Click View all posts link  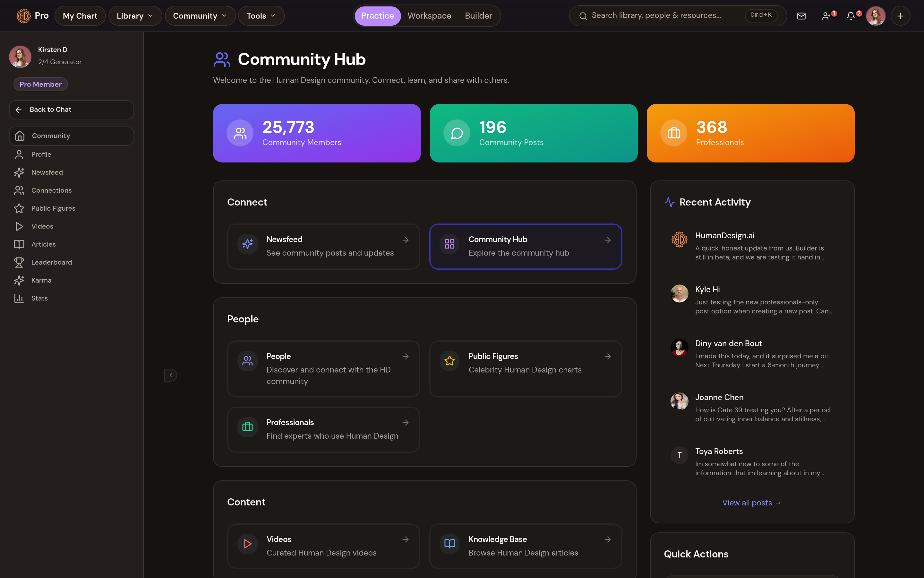[752, 503]
